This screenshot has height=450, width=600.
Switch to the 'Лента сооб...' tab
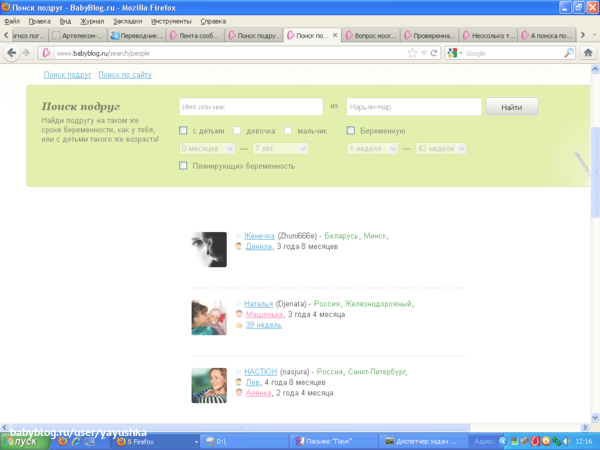coord(194,36)
